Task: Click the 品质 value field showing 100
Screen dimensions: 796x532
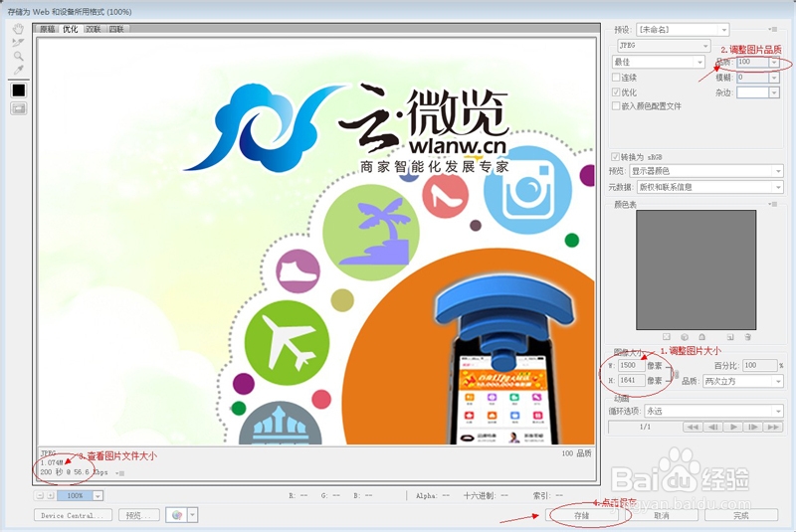Action: point(752,62)
